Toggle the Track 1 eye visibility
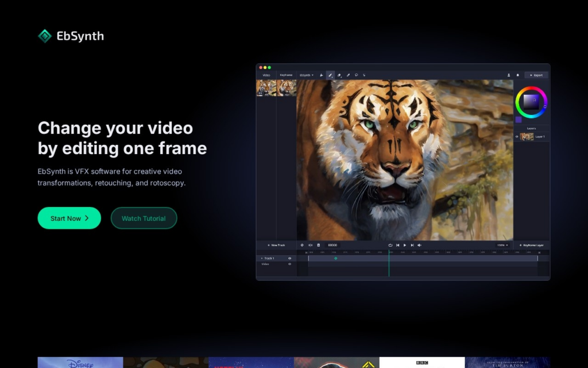 (289, 258)
